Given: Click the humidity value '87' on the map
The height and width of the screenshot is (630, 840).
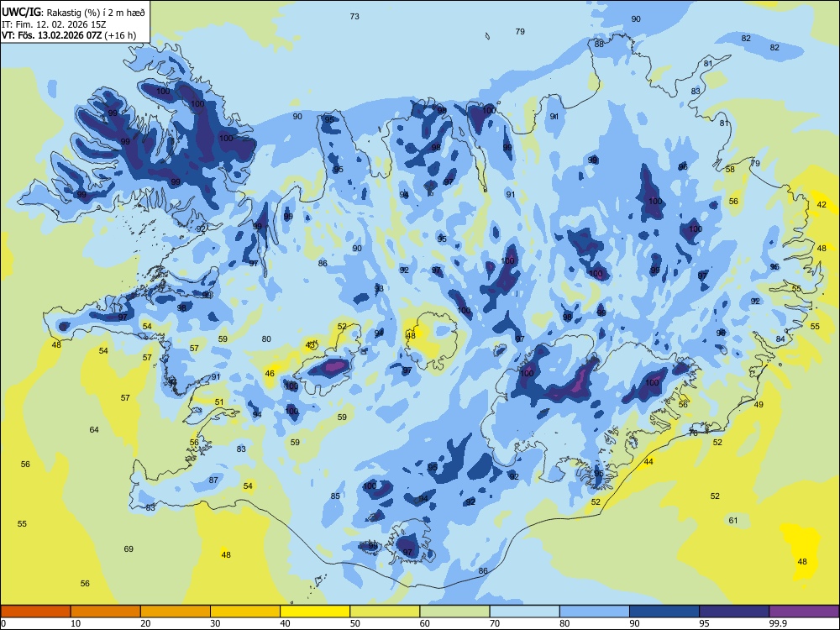Looking at the screenshot, I should [x=213, y=480].
